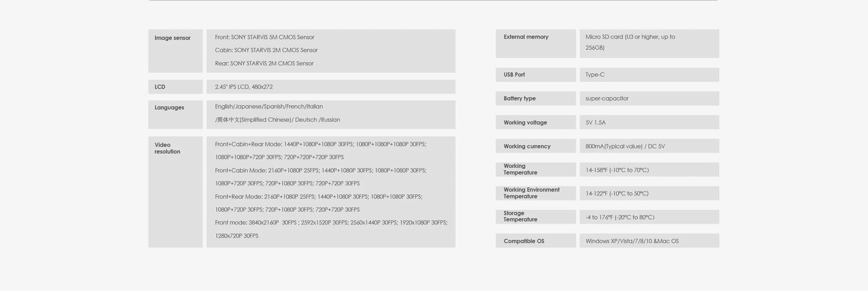The width and height of the screenshot is (868, 291).
Task: Select the Front mode 3840x2160P line
Action: pos(332,223)
